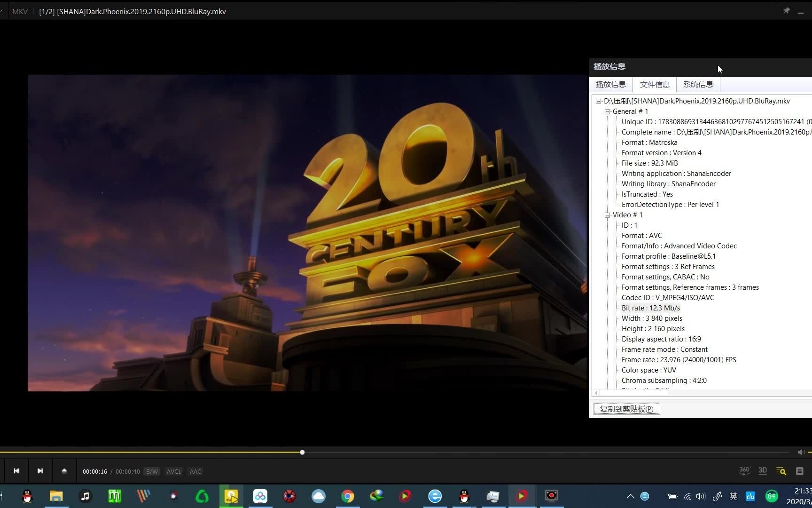
Task: Show hidden system tray icons
Action: (631, 496)
